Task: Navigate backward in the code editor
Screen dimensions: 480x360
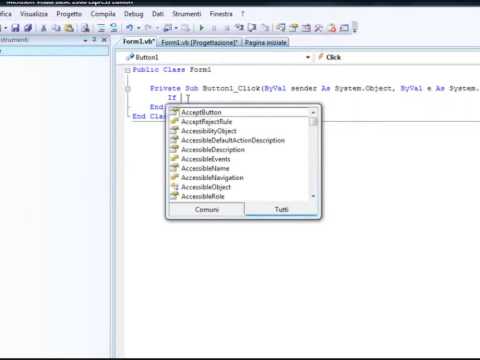Action: [x=167, y=28]
